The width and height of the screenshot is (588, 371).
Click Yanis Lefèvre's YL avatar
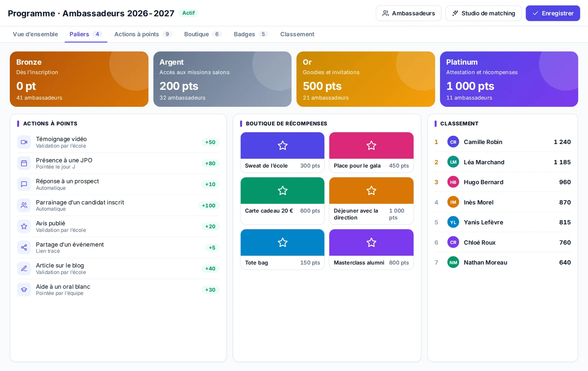pyautogui.click(x=453, y=222)
